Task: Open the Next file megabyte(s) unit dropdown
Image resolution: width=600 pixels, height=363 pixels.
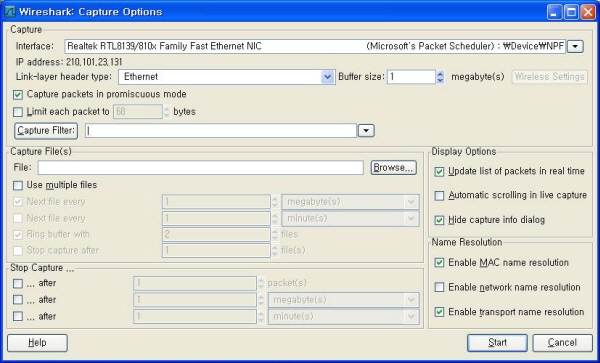Action: (351, 202)
